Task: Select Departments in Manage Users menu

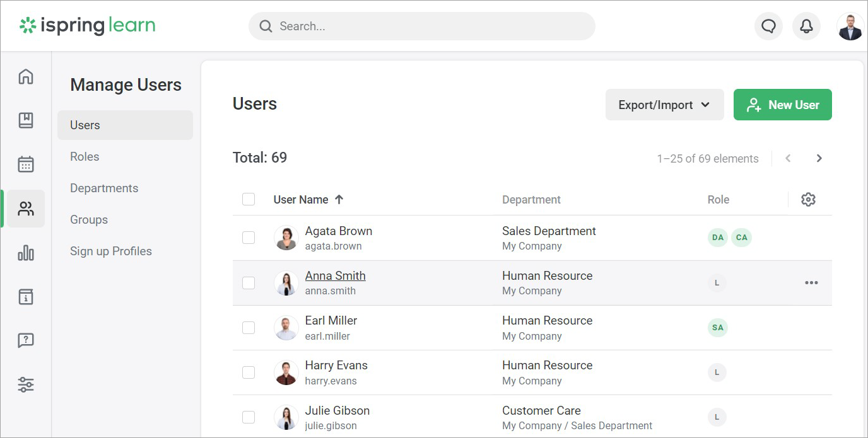Action: (104, 188)
